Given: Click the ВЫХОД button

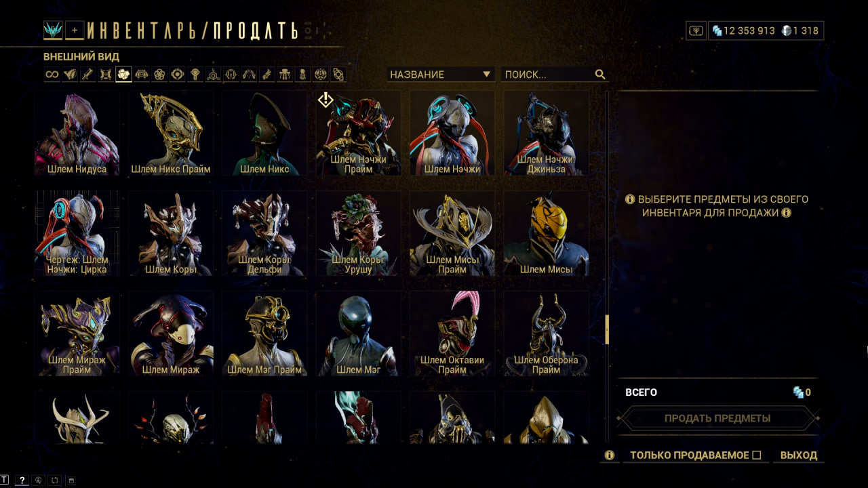Looking at the screenshot, I should tap(799, 455).
